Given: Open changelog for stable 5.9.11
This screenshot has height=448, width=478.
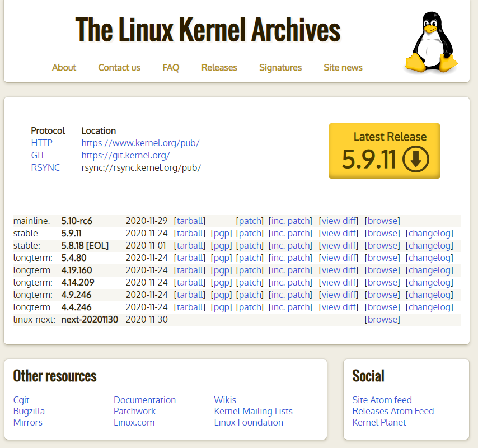Looking at the screenshot, I should tap(429, 234).
